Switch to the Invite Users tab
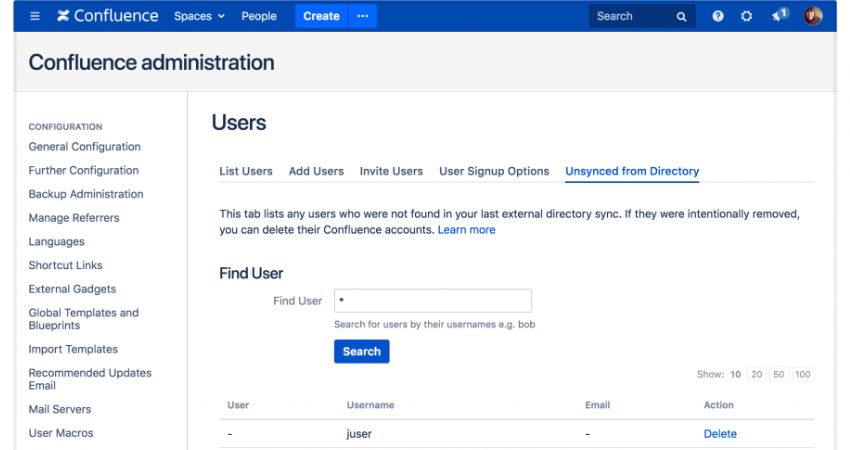This screenshot has width=850, height=450. [391, 171]
